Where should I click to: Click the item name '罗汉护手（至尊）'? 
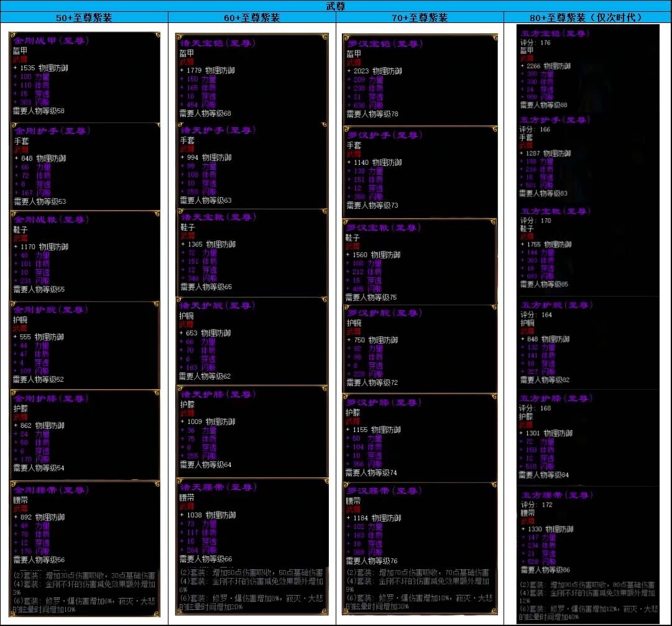(385, 136)
